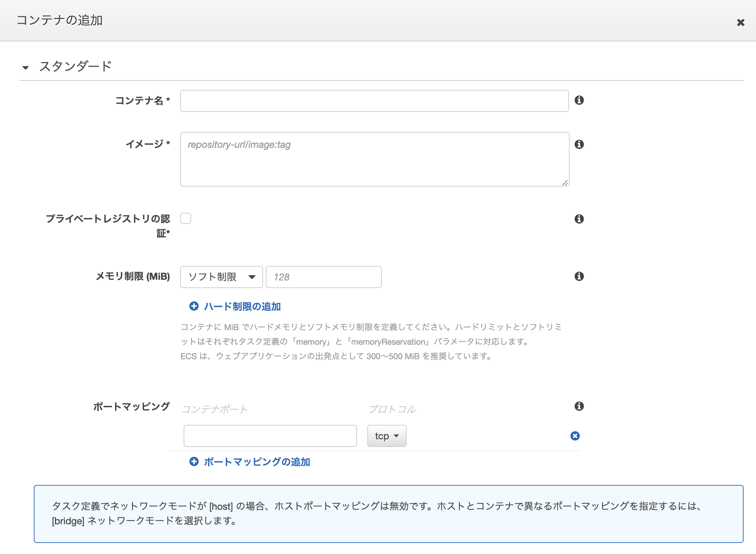
Task: Enable プライベートレジストリの認証 checkbox
Action: pyautogui.click(x=186, y=218)
